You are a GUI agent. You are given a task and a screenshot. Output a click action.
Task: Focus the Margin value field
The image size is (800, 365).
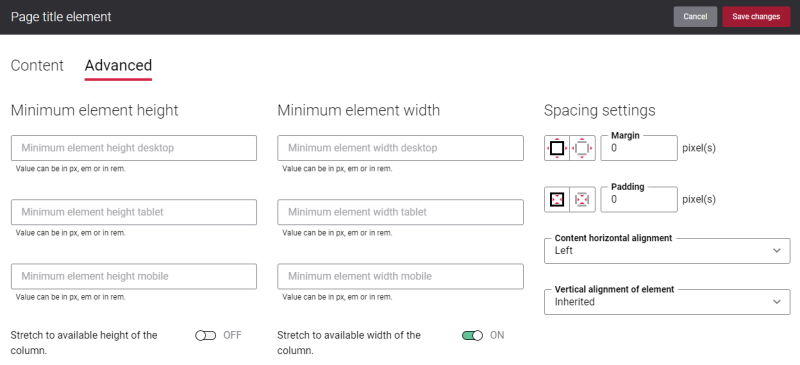click(x=639, y=148)
